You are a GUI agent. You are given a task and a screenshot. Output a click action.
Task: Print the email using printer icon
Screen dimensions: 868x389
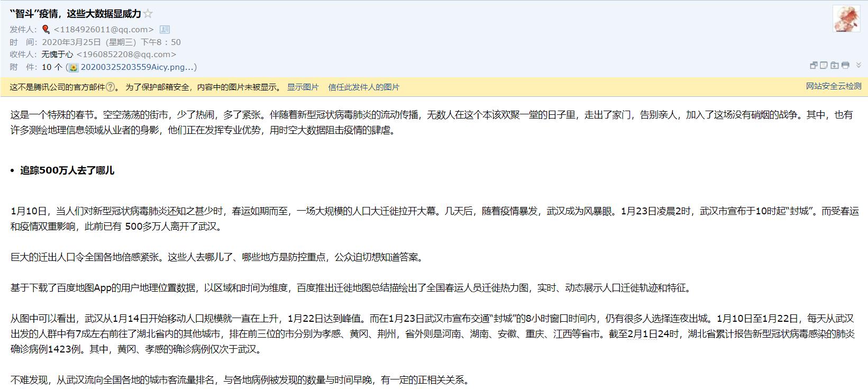tap(845, 65)
